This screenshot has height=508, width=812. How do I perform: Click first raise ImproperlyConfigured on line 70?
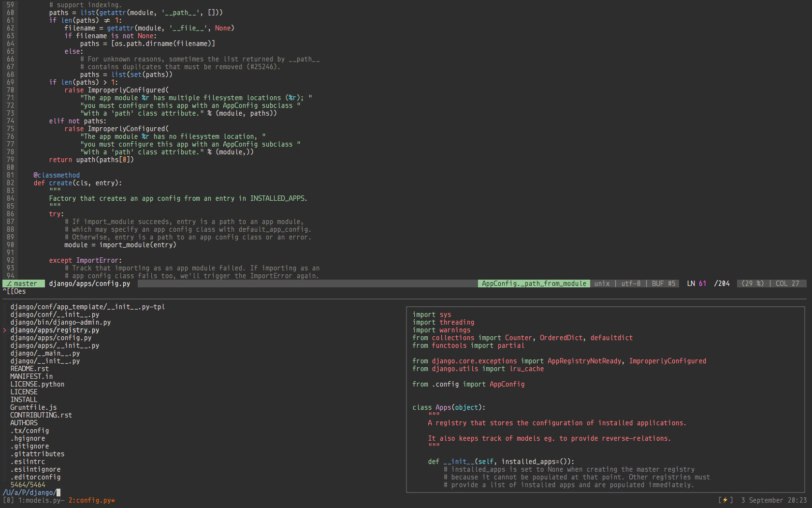(116, 90)
